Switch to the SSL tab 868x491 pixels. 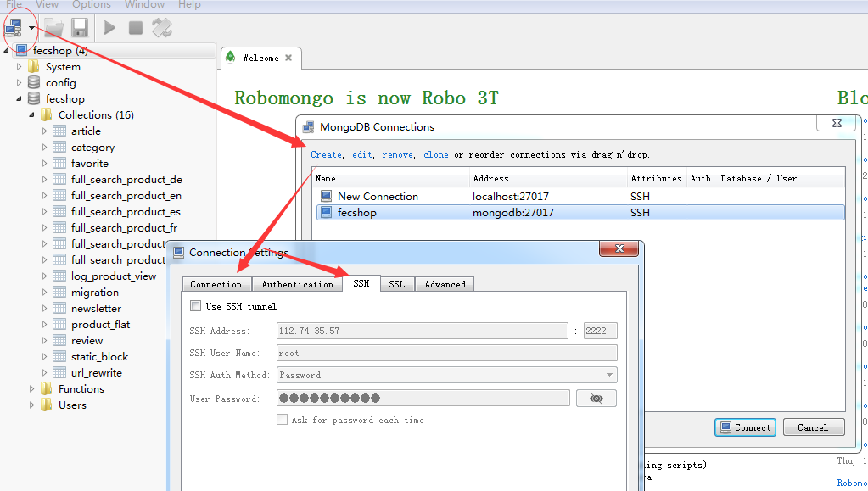point(396,284)
